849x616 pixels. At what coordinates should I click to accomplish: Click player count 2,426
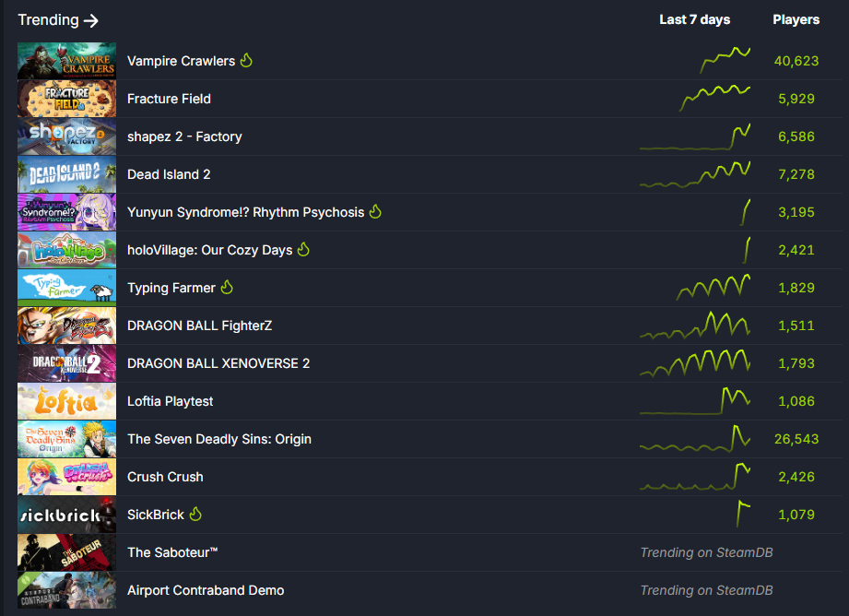pos(796,477)
